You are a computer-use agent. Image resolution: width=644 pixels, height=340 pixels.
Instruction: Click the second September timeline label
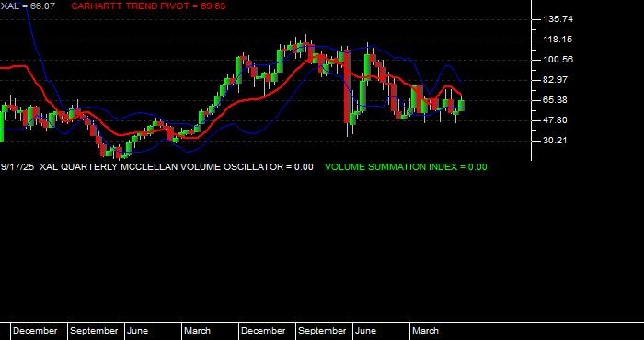(322, 331)
